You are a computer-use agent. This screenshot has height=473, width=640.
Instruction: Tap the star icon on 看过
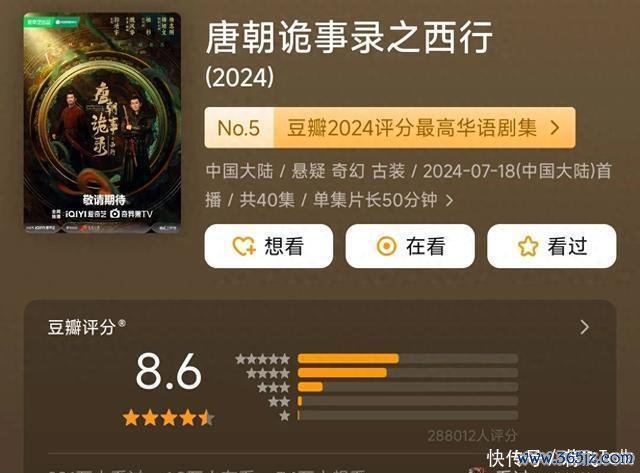(528, 246)
